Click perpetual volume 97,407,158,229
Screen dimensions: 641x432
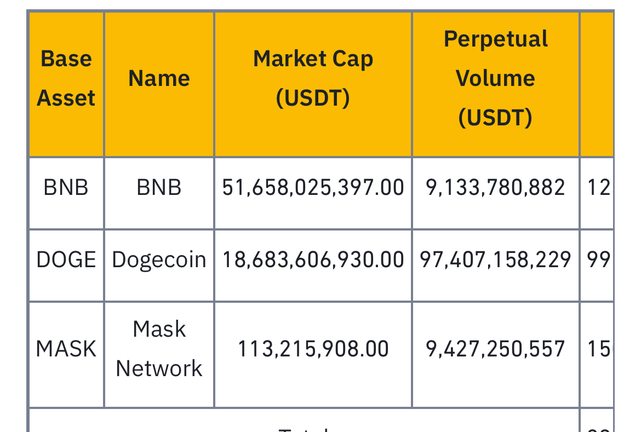click(x=496, y=259)
